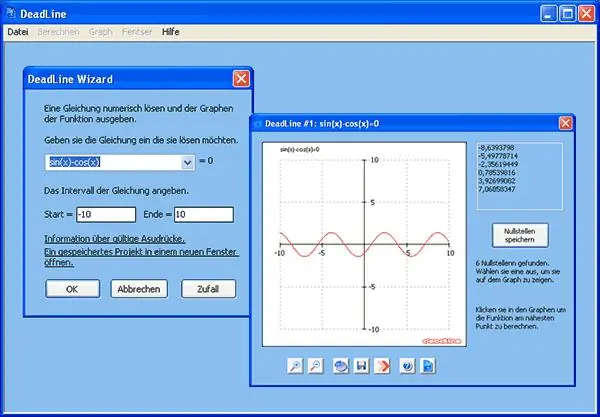
Task: Open help via the question mark icon
Action: (407, 366)
